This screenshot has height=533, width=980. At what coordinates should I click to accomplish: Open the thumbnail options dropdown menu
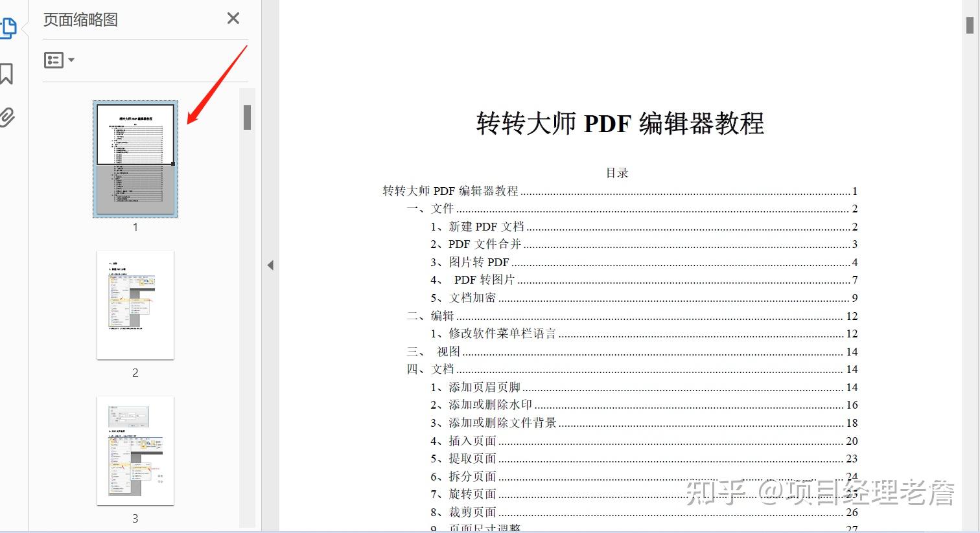59,60
